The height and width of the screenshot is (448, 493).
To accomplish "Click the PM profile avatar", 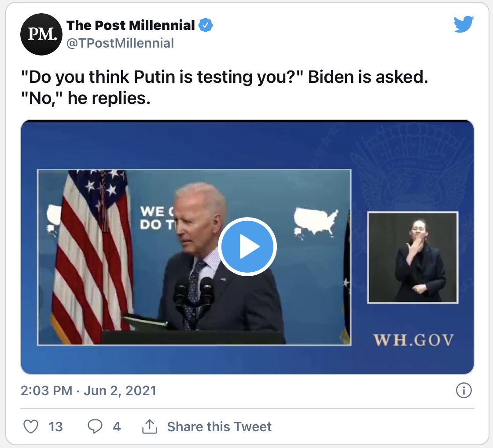I will (41, 34).
